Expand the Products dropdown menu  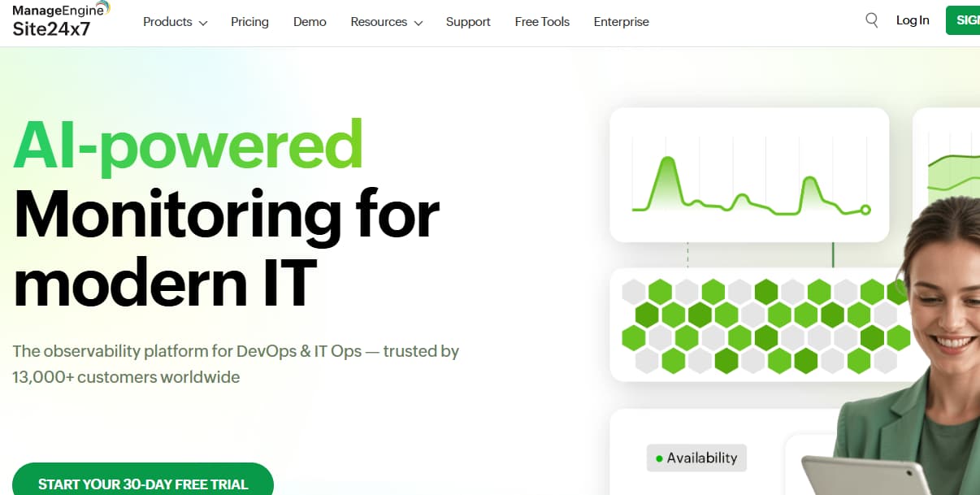click(x=168, y=22)
